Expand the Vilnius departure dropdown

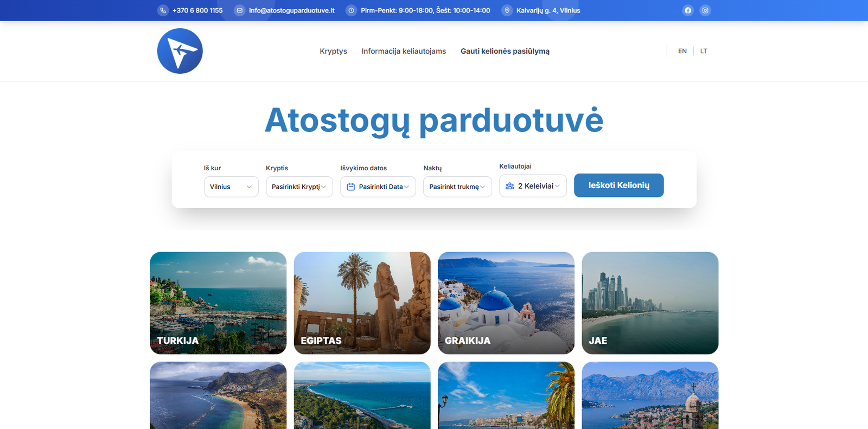[x=231, y=187]
